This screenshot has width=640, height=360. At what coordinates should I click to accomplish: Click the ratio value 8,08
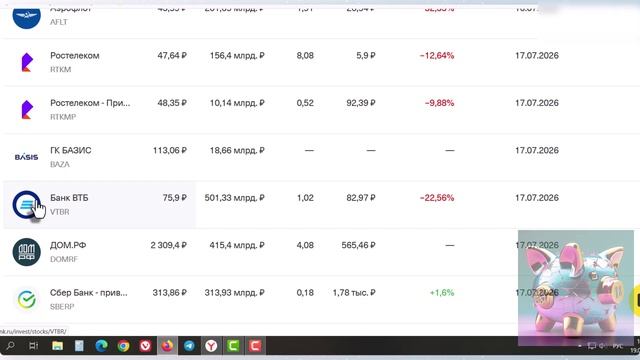(x=305, y=56)
